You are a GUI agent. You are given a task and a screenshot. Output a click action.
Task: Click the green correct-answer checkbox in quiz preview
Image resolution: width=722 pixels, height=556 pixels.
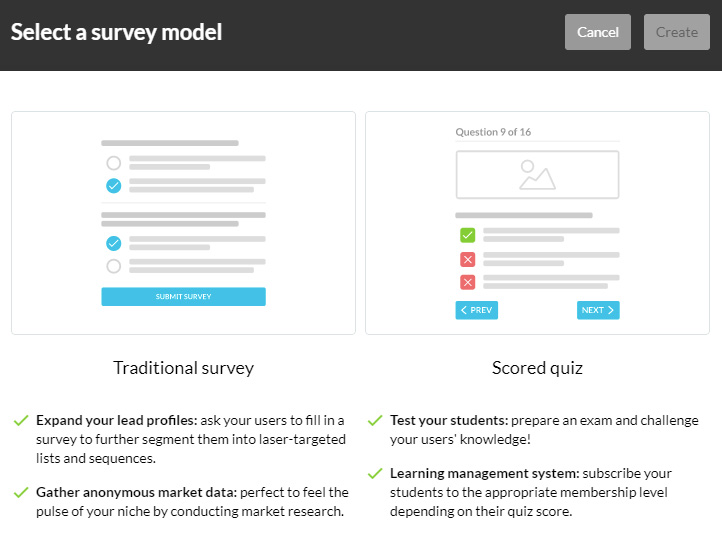(x=467, y=235)
